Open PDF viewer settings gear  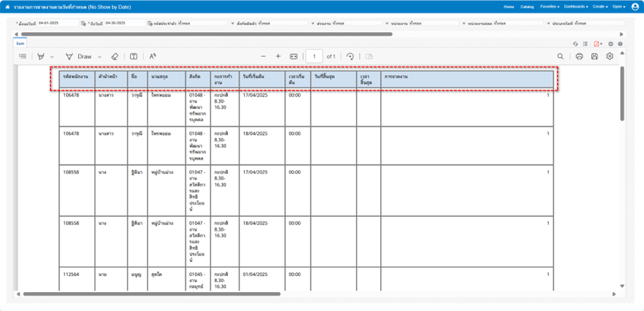click(x=610, y=56)
